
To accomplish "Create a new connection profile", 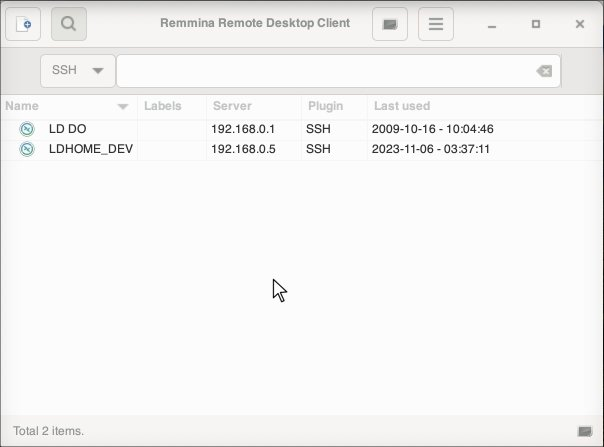I will coord(23,24).
